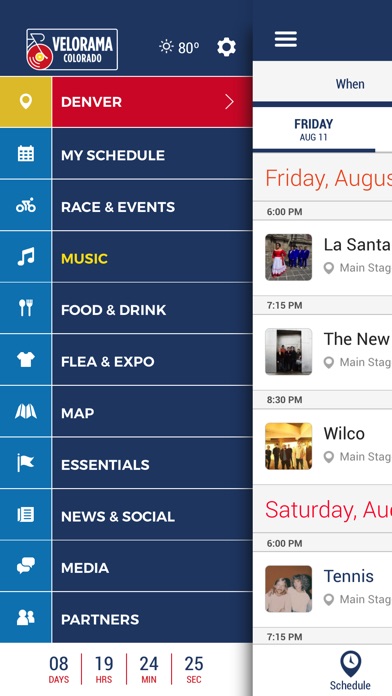Tap the hamburger menu icon
Viewport: 392px width, 696px height.
(285, 40)
